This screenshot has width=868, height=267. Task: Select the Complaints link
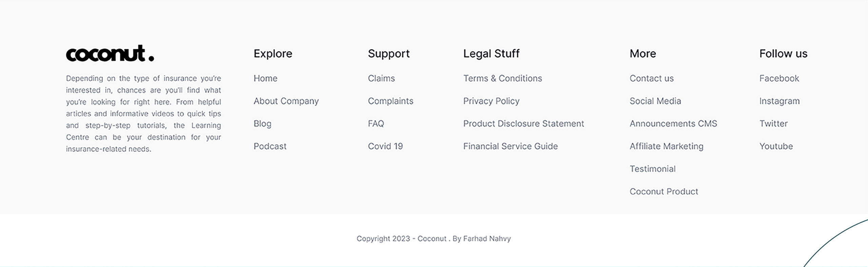pyautogui.click(x=391, y=101)
